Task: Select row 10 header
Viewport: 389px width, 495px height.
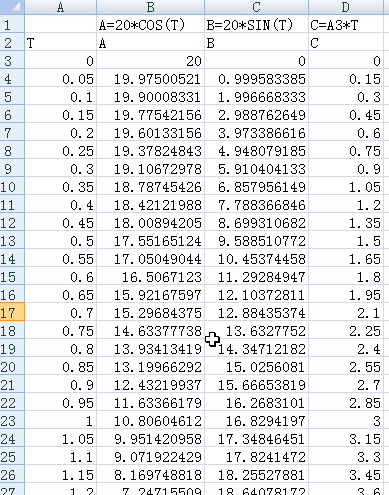Action: point(12,186)
